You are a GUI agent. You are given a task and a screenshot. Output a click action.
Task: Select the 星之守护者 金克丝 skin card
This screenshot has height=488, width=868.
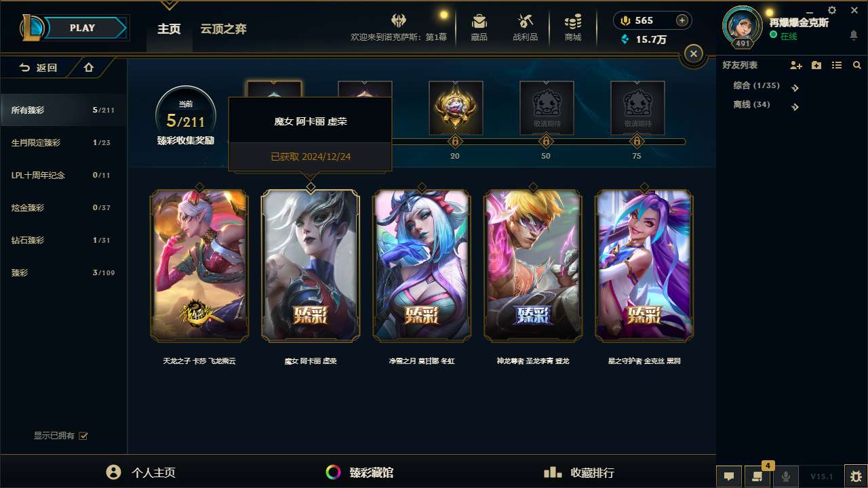click(644, 265)
